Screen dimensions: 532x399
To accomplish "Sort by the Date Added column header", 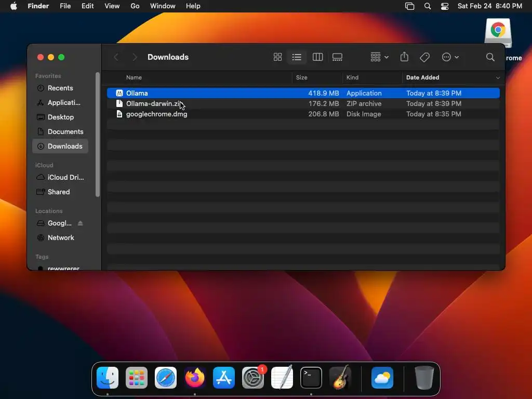I will (x=422, y=78).
